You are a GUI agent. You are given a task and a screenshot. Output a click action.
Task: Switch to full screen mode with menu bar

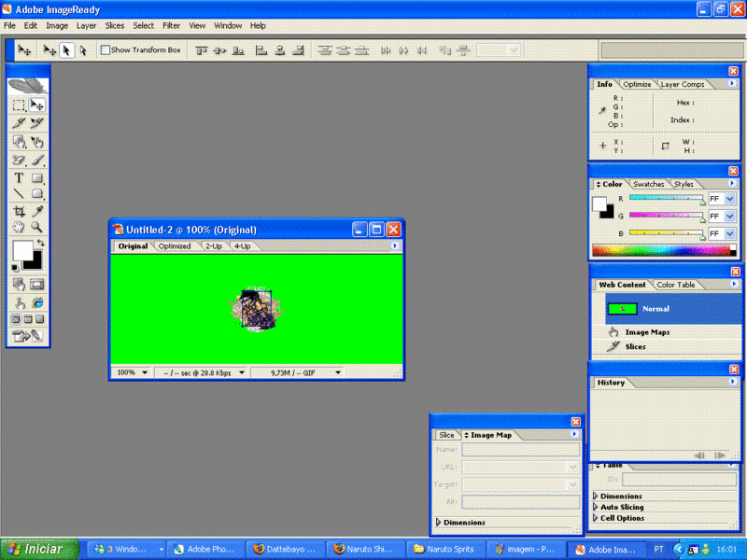(x=28, y=319)
